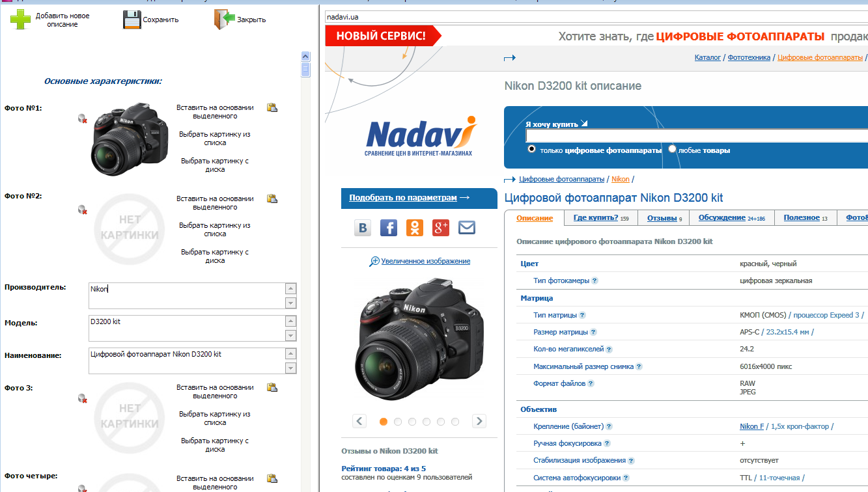
Task: Click 'Выбрать картинку с диска' for Фото №2
Action: tap(215, 256)
